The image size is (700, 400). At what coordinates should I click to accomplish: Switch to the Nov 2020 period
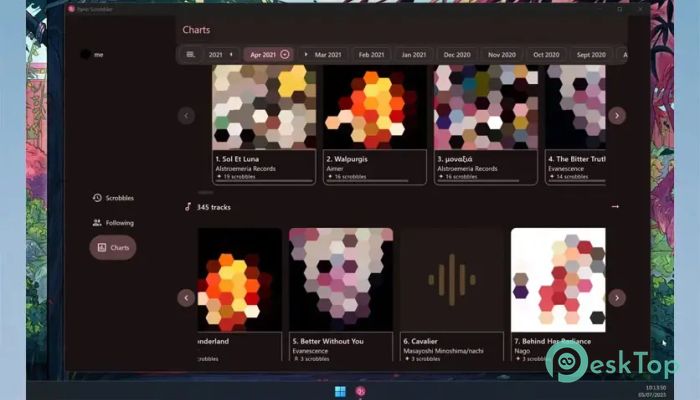click(501, 54)
